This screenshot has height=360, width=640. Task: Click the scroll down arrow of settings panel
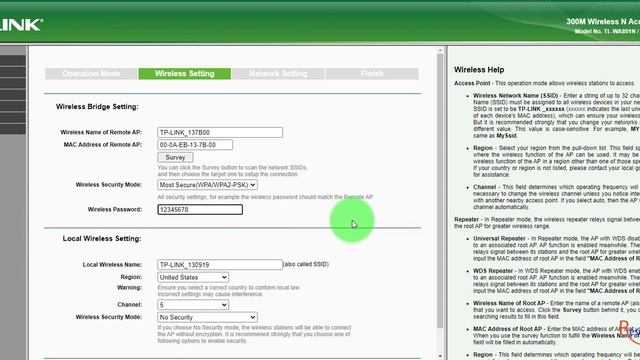[440, 356]
